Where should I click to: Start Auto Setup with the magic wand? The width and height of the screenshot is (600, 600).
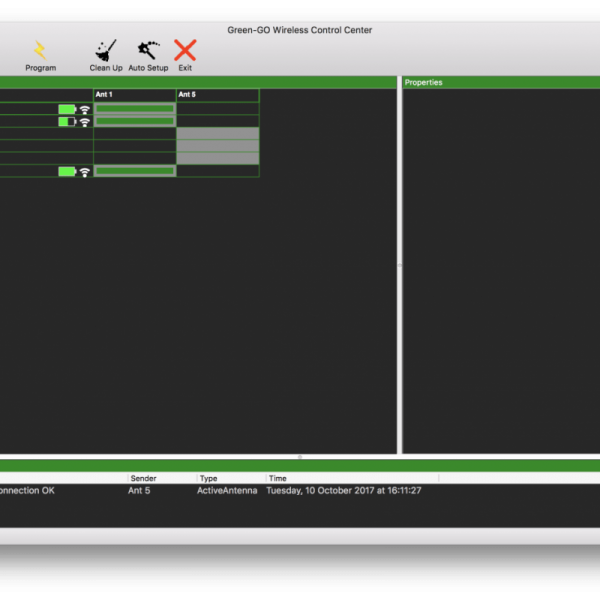(x=148, y=50)
